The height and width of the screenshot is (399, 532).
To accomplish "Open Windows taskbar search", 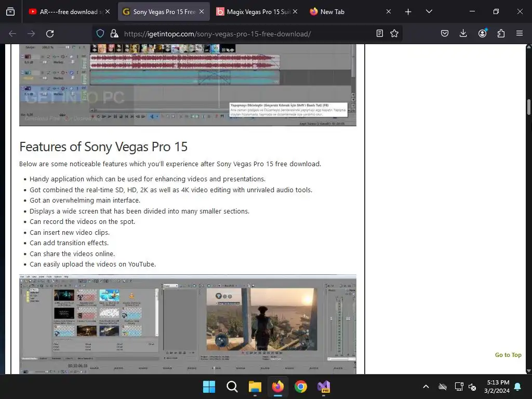I will click(x=232, y=387).
